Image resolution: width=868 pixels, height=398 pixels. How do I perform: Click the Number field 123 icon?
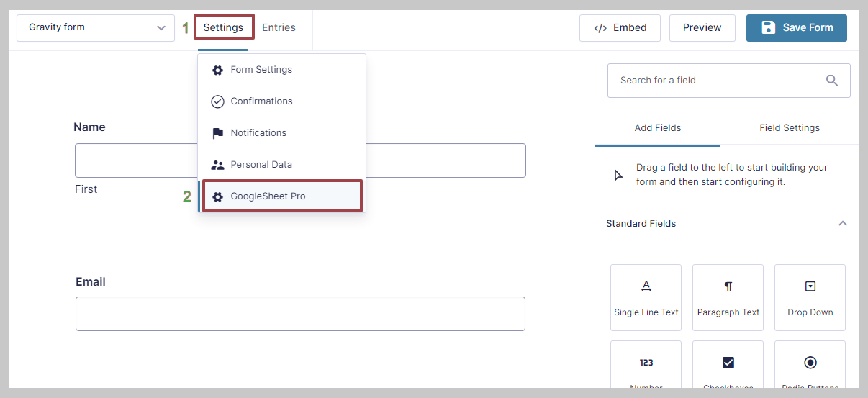click(646, 363)
